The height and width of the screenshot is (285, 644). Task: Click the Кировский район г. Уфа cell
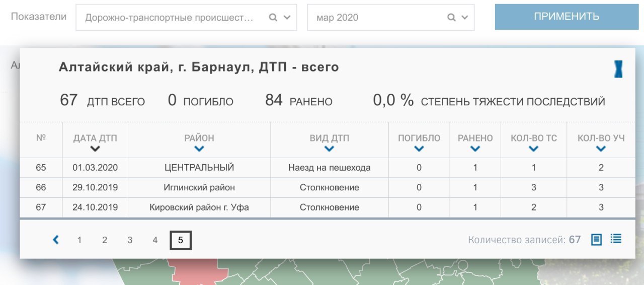[199, 207]
